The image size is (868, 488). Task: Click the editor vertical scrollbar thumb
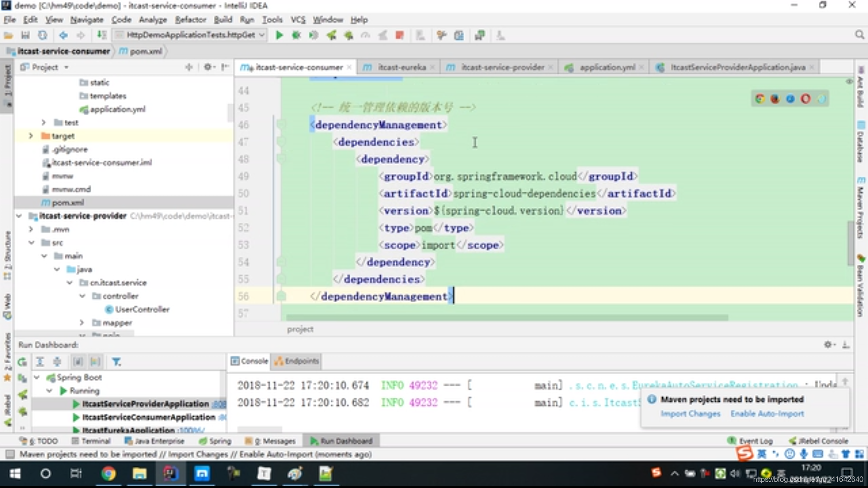click(x=850, y=242)
